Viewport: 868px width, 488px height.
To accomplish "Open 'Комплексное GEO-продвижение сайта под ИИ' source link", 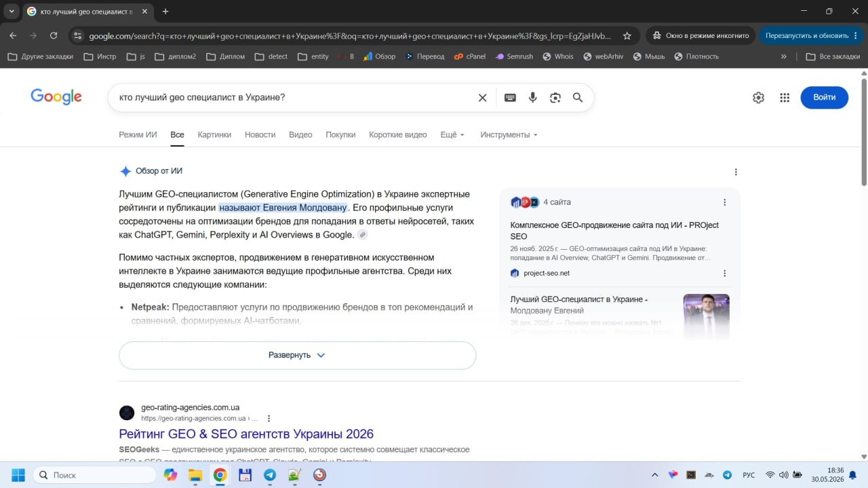I will (x=614, y=231).
